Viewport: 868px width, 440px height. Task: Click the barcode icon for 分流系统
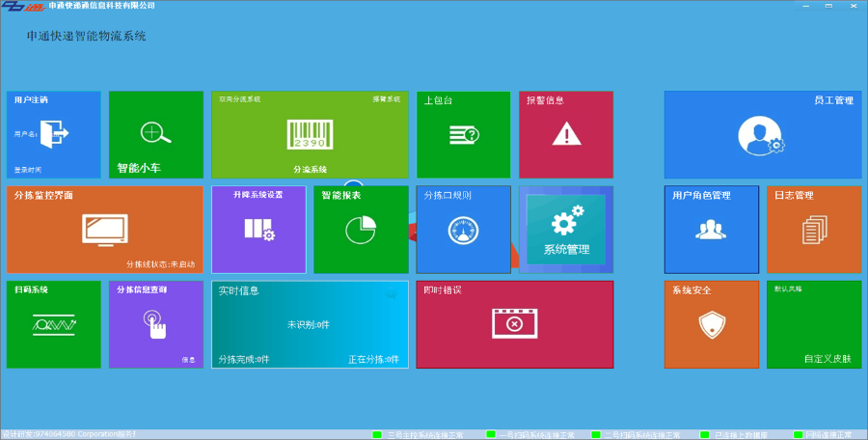click(x=310, y=135)
